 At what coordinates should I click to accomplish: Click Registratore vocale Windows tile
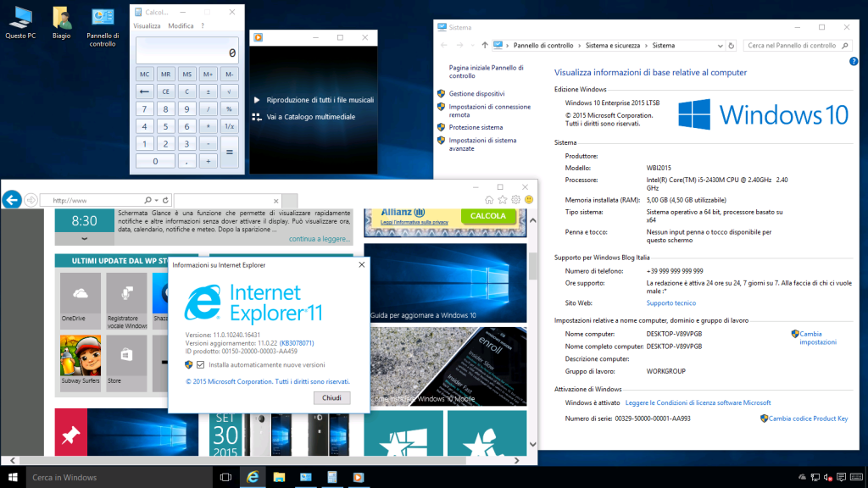pyautogui.click(x=127, y=301)
